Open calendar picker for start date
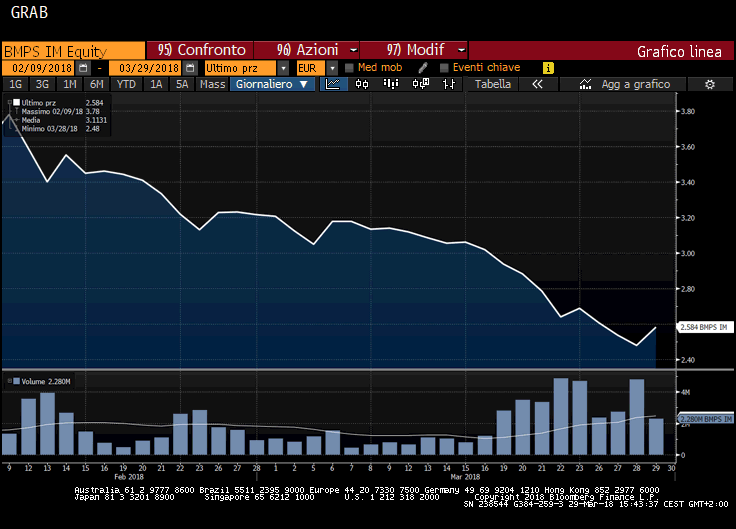This screenshot has width=736, height=529. 84,67
